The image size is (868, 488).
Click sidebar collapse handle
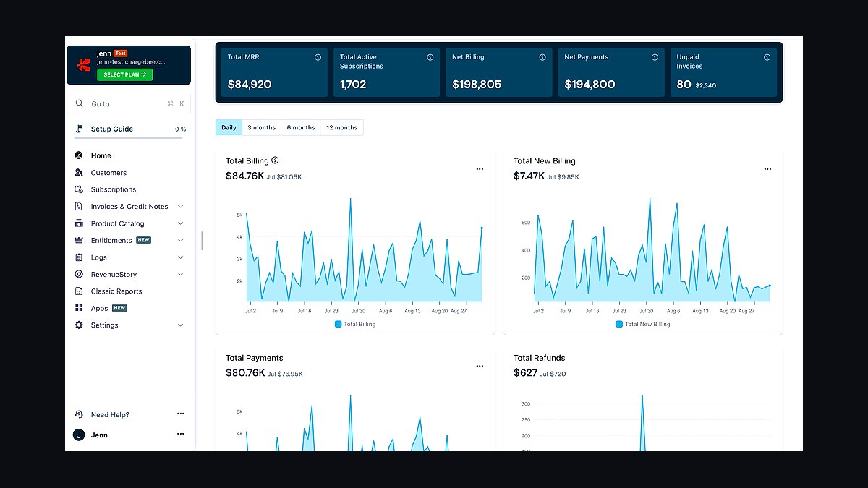[202, 241]
